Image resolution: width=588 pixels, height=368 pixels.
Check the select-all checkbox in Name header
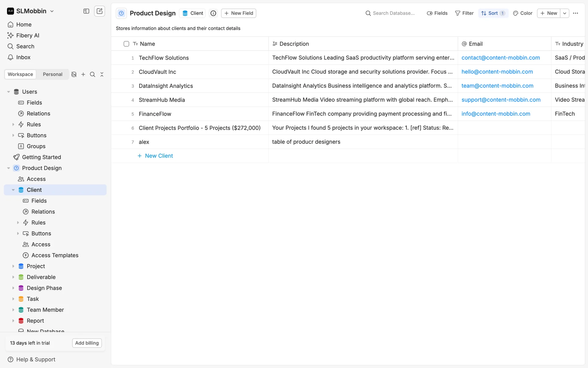[126, 44]
